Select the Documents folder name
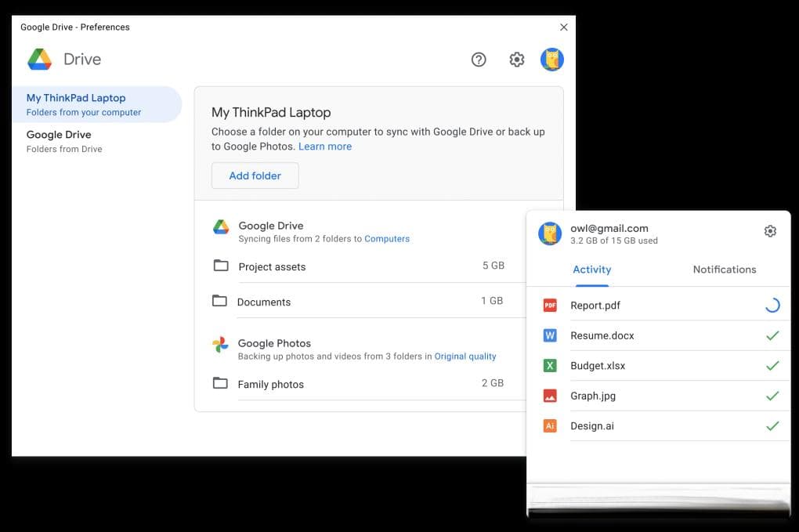This screenshot has width=799, height=532. (264, 302)
